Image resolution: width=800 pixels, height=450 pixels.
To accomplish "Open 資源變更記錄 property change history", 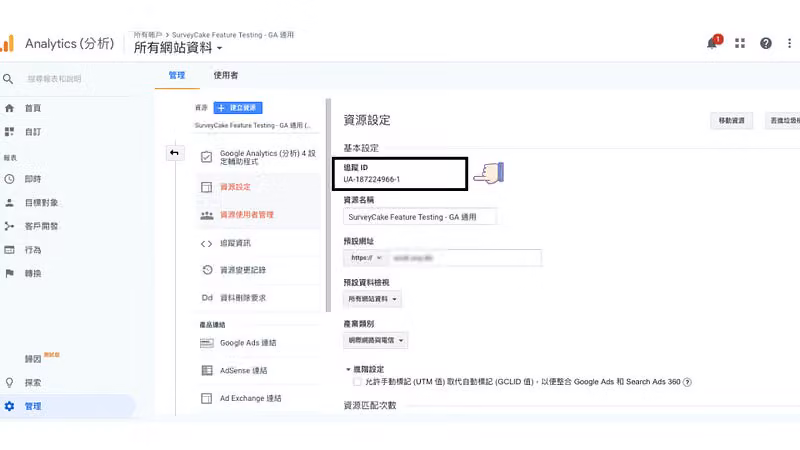I will 243,270.
